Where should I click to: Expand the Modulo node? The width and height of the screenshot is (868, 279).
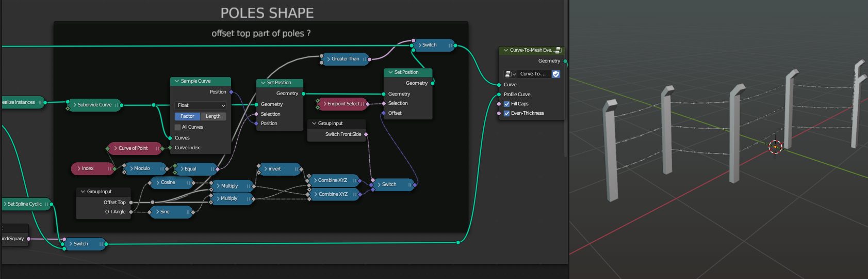[132, 168]
